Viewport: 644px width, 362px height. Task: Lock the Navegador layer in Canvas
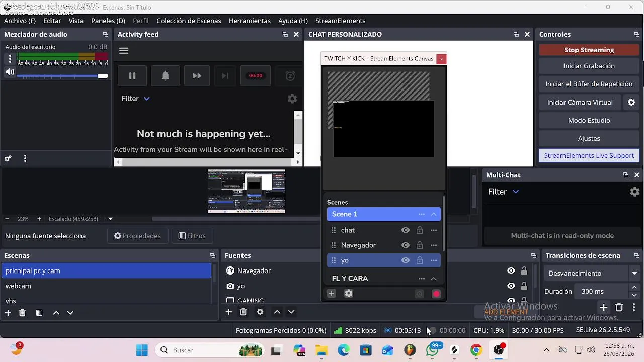420,245
